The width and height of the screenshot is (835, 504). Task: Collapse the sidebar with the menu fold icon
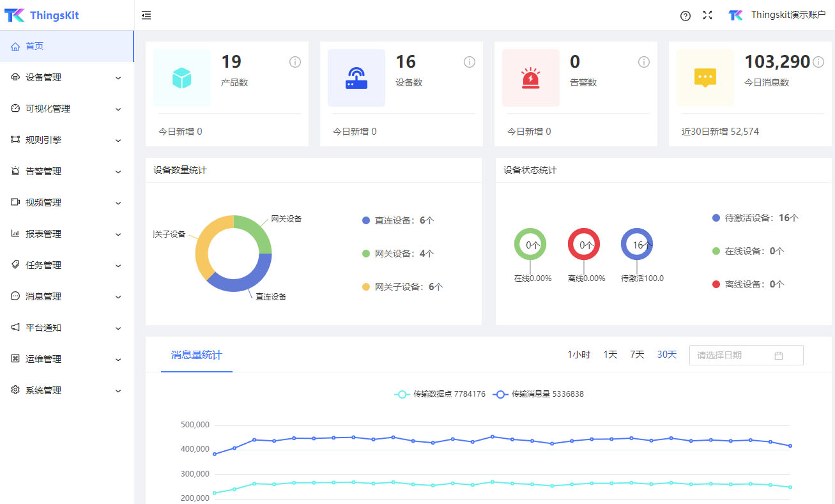pos(146,15)
